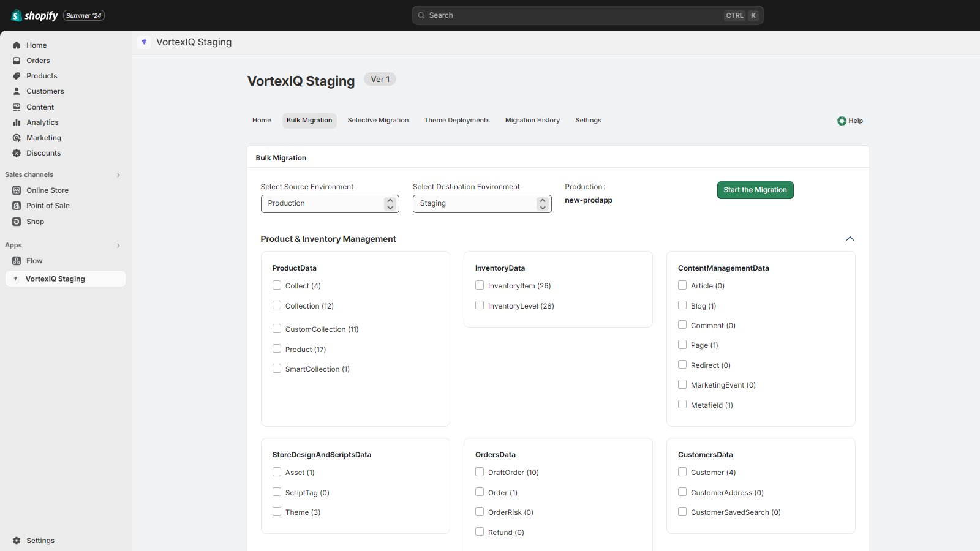980x551 pixels.
Task: Click the Help lifebuoy icon
Action: pyautogui.click(x=842, y=121)
